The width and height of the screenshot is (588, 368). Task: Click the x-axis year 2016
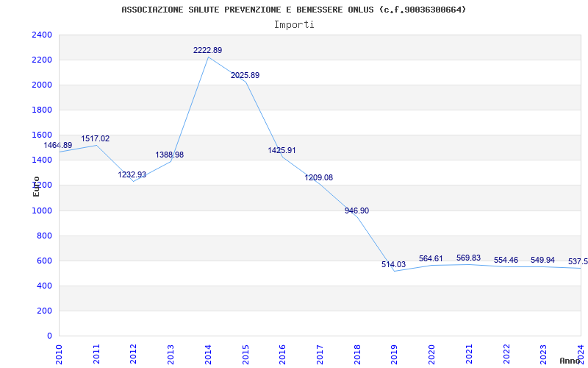pos(282,354)
